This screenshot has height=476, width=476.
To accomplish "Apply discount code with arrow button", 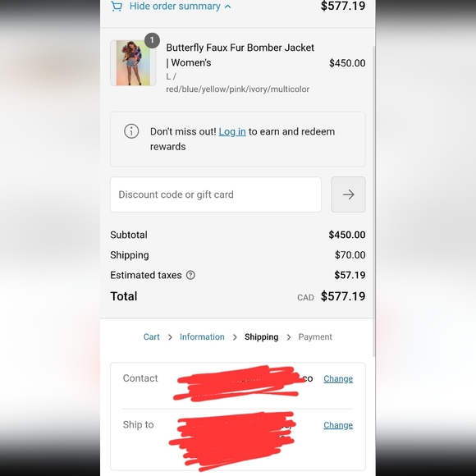I will (348, 195).
